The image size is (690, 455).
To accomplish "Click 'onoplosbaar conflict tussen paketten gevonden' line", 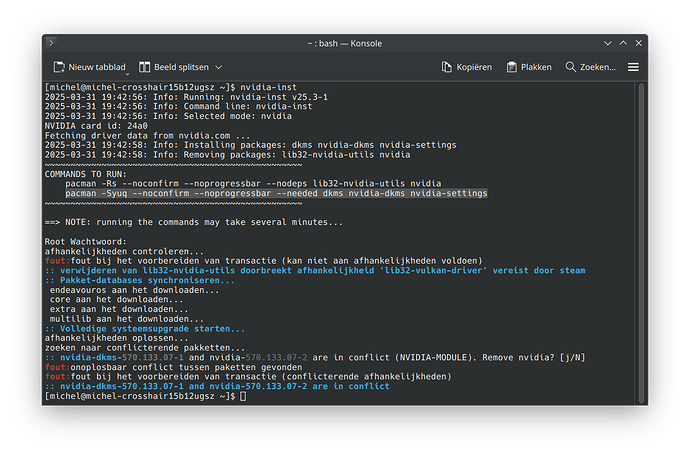I will (173, 367).
